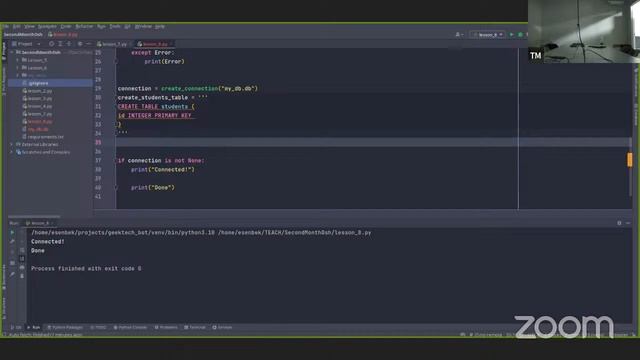Expand External Libraries node

[12, 144]
